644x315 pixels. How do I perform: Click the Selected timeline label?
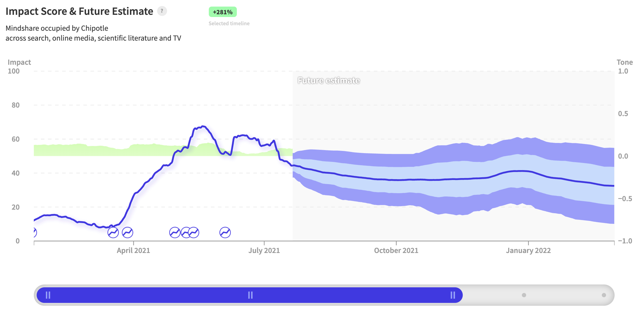(229, 24)
